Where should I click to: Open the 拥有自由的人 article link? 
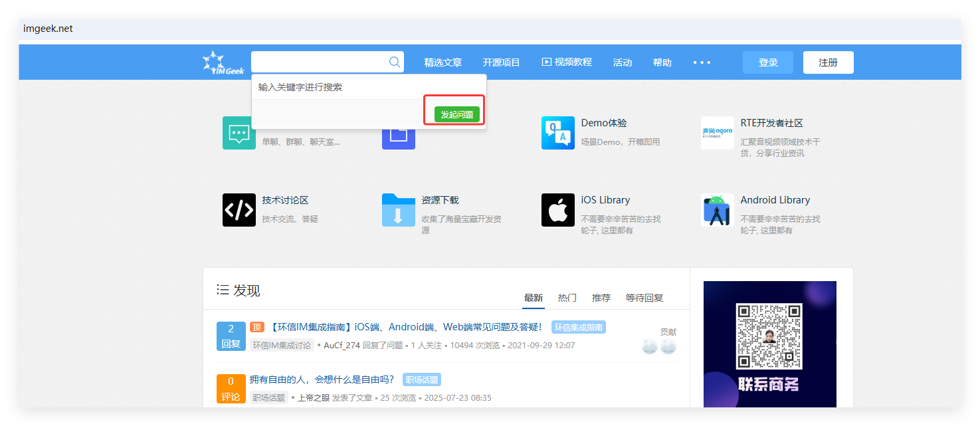322,379
